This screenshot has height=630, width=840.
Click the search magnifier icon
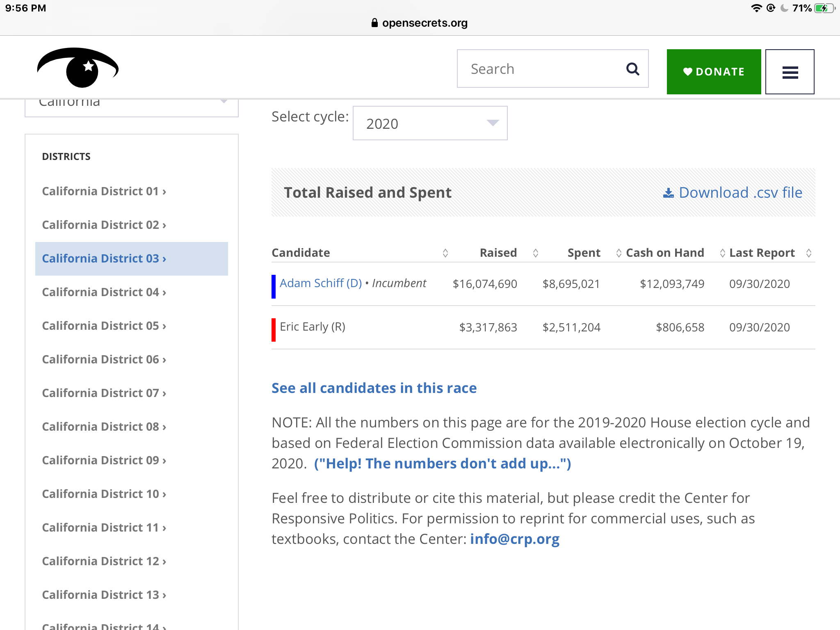[632, 69]
